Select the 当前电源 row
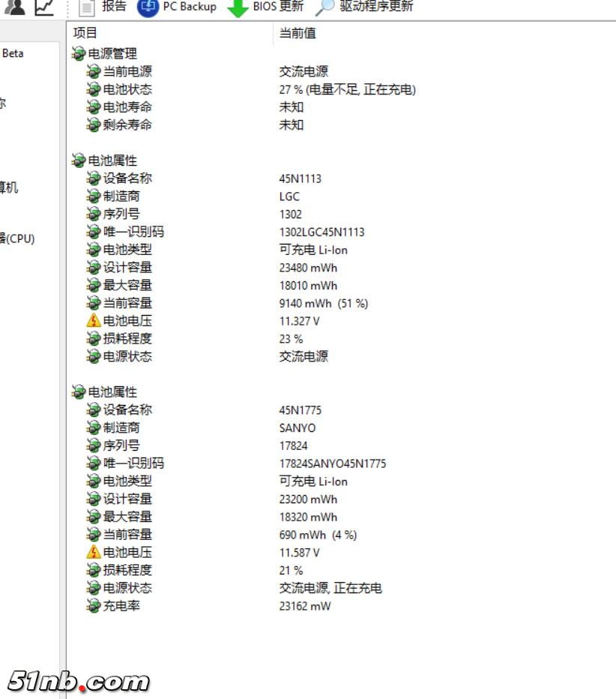Image resolution: width=616 pixels, height=699 pixels. point(127,71)
